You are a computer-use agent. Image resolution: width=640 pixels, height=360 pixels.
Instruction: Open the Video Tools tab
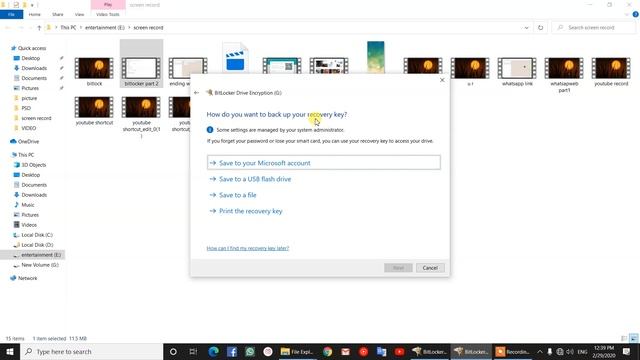pos(108,14)
